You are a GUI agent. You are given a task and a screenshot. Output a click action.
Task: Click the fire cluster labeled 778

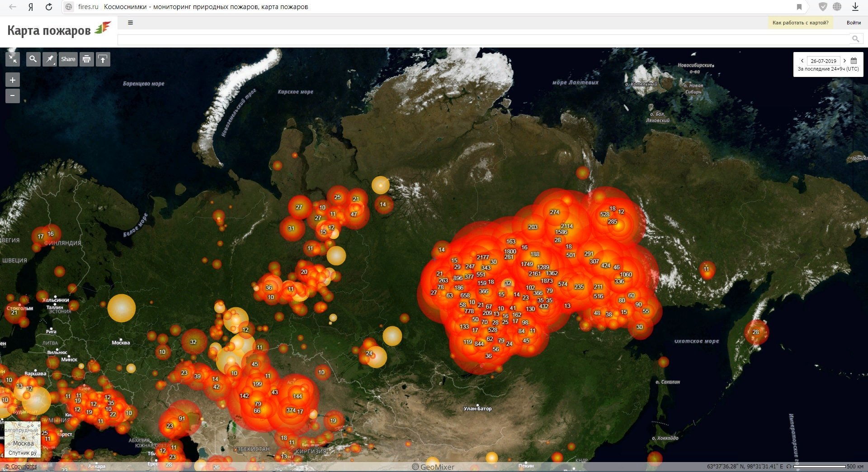click(469, 311)
